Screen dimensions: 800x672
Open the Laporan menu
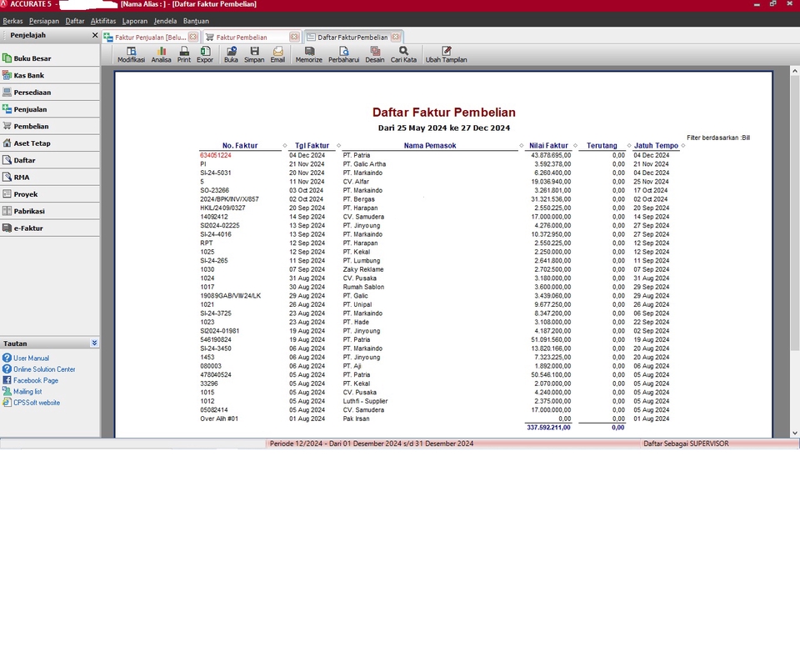tap(135, 21)
